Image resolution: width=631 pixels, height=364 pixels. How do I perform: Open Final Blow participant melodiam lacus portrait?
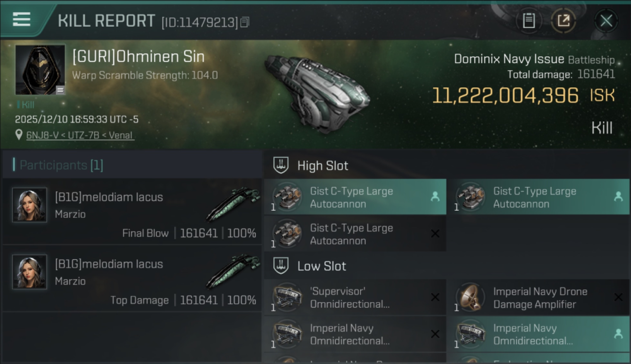coord(30,205)
